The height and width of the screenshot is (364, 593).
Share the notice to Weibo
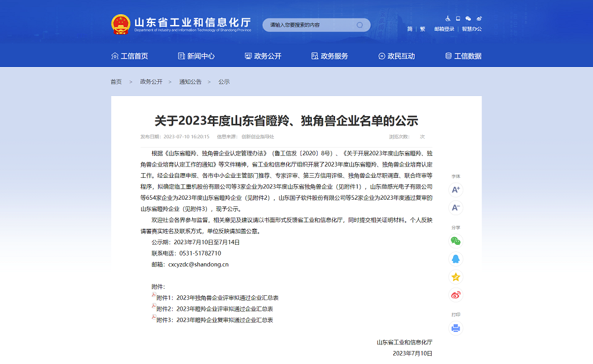coord(455,295)
